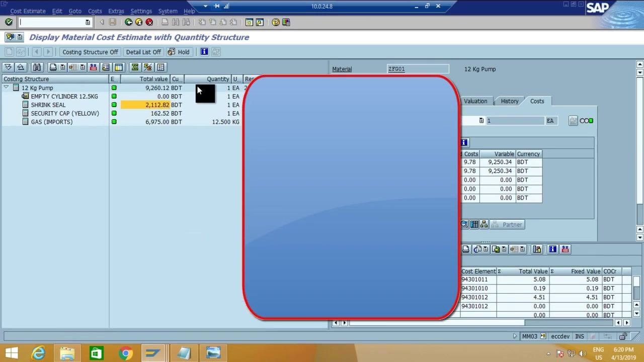This screenshot has height=362, width=644.
Task: Click the green Back arrow icon
Action: [128, 22]
